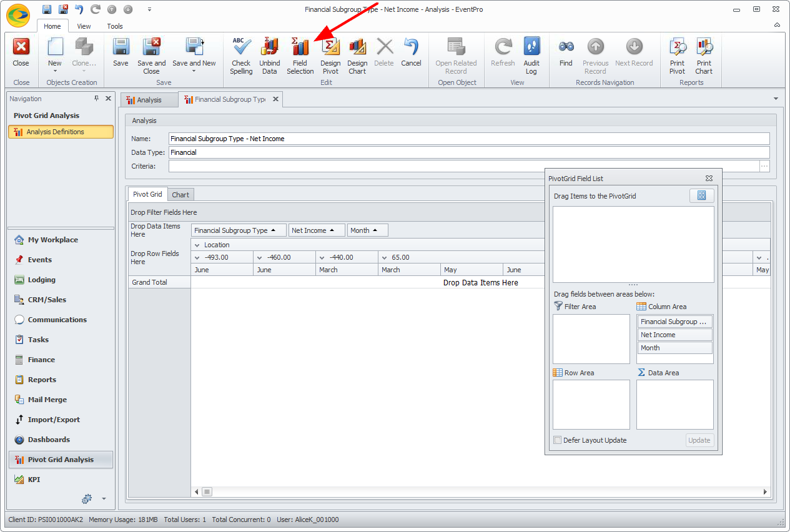Click quick access Save icon

coord(47,9)
